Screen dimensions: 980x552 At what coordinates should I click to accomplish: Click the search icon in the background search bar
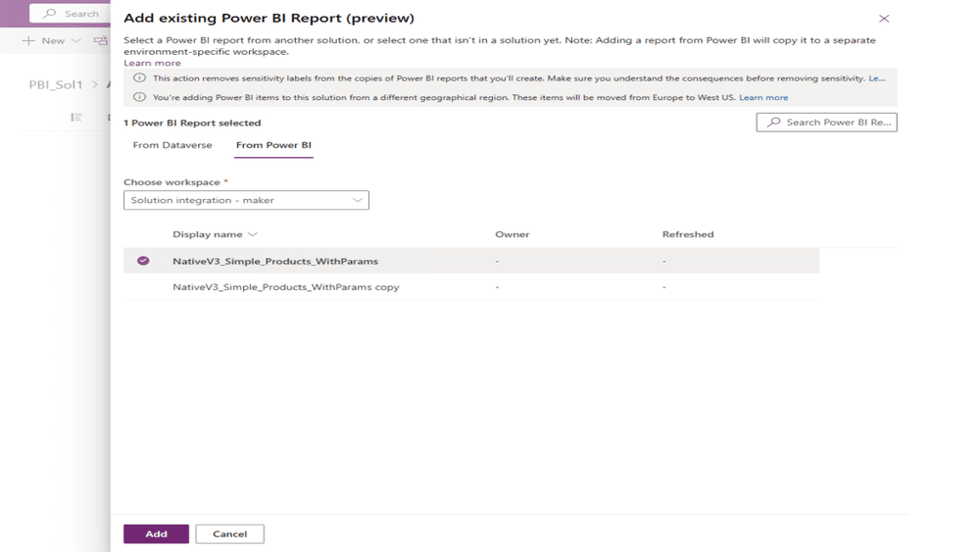pos(49,13)
